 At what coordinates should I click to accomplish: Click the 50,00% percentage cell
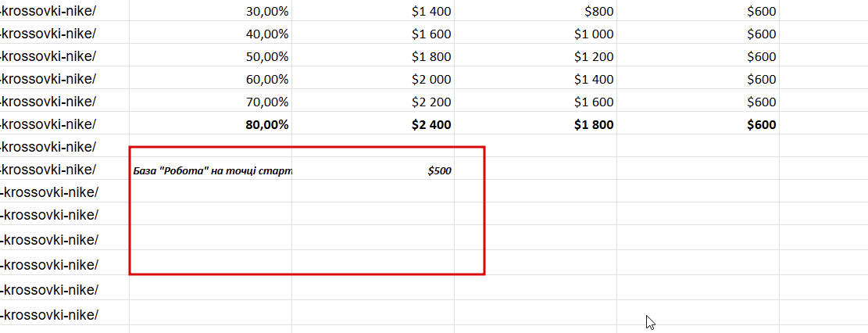pos(210,56)
